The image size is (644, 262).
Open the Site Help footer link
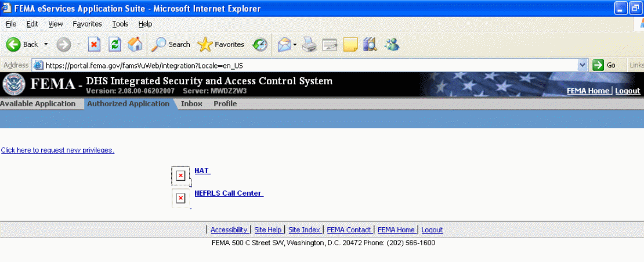point(268,230)
